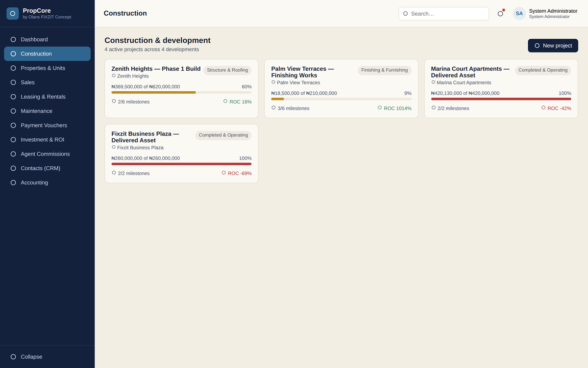Collapse the sidebar
This screenshot has height=368, width=588.
point(47,357)
